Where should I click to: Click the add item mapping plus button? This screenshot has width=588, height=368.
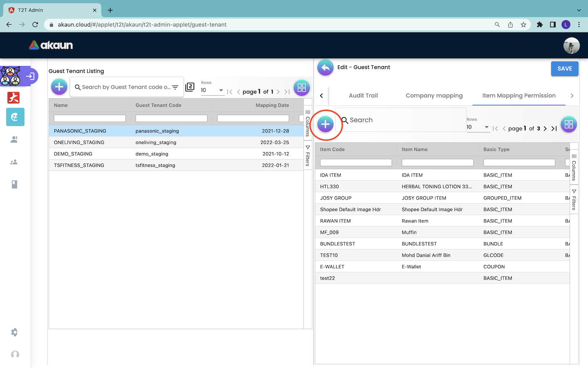325,124
